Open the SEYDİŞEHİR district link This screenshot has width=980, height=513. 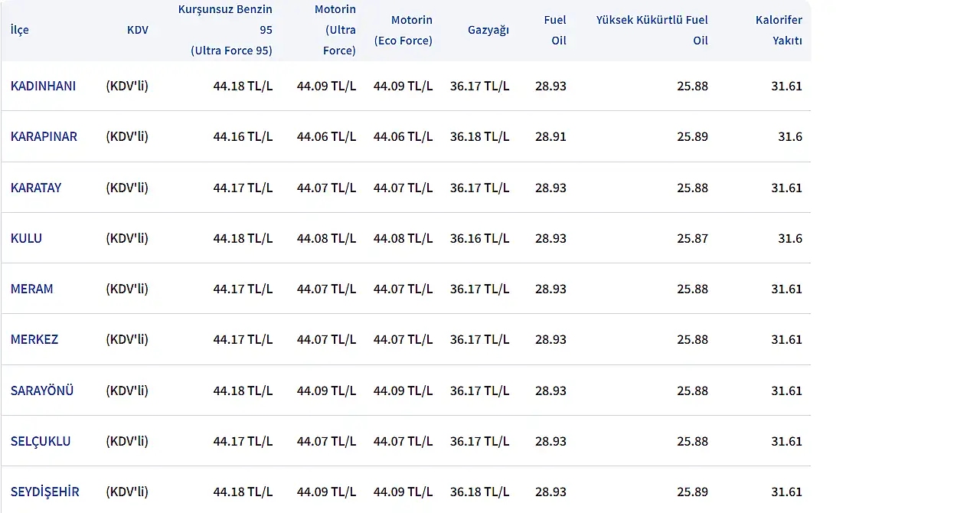(45, 492)
